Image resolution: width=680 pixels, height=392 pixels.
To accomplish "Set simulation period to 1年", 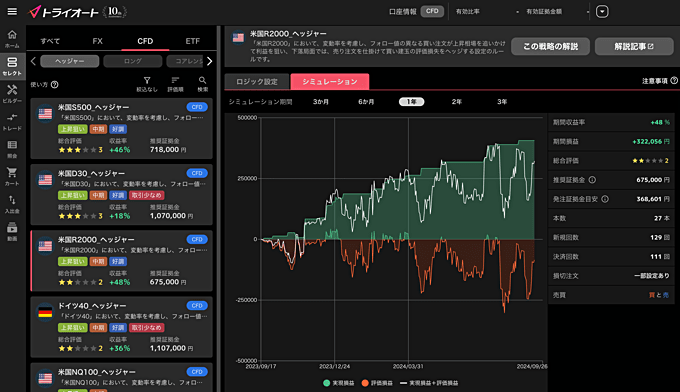I will [x=412, y=102].
